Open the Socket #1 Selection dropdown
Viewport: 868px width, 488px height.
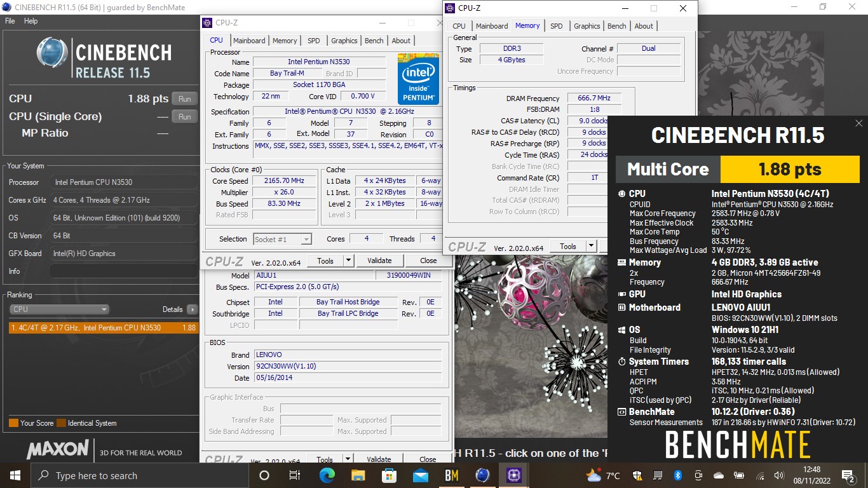click(282, 240)
